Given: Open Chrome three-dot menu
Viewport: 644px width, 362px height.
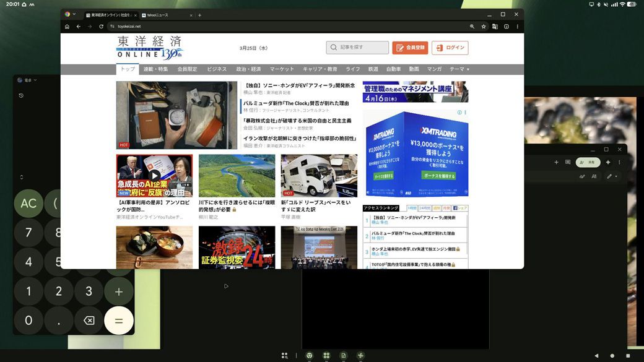Looking at the screenshot, I should (x=517, y=27).
